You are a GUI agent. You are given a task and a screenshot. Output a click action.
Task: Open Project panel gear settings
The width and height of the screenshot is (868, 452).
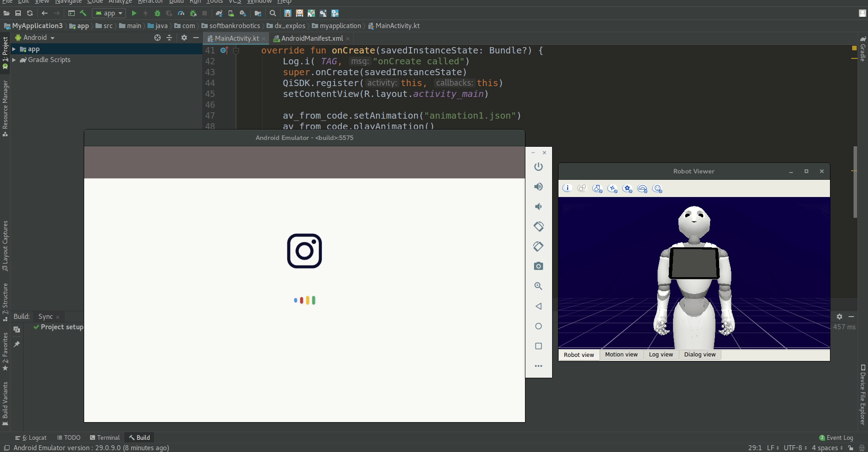pos(184,38)
